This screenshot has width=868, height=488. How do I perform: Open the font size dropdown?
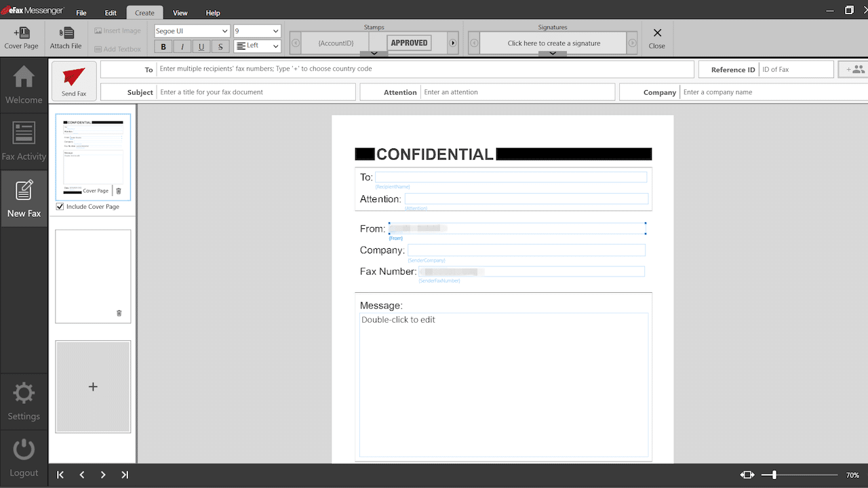[x=256, y=30]
